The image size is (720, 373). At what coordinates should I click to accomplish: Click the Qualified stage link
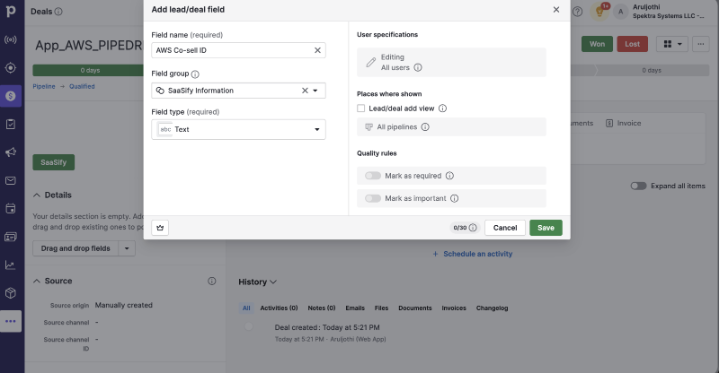point(82,86)
